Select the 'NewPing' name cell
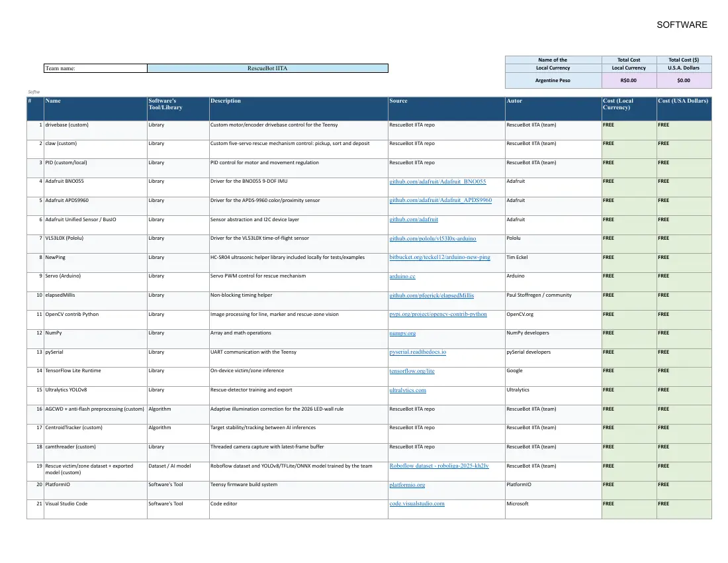This screenshot has width=728, height=563. 96,263
